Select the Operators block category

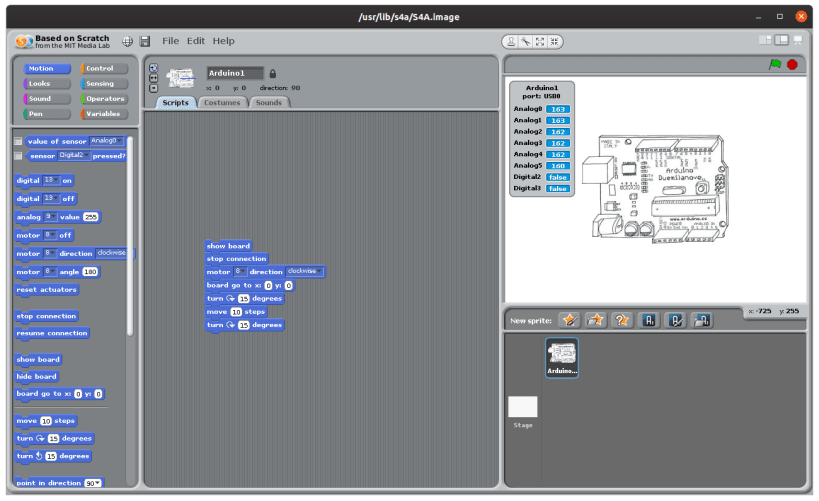[x=104, y=99]
